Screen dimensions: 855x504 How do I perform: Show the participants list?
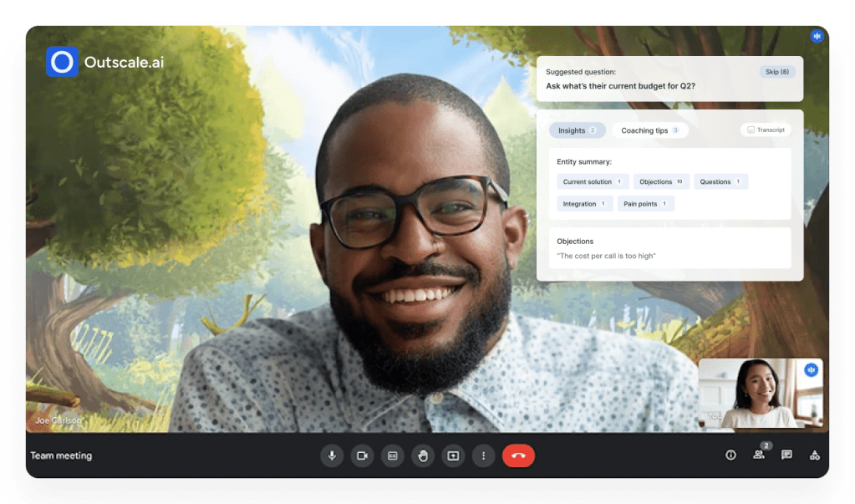(x=759, y=456)
